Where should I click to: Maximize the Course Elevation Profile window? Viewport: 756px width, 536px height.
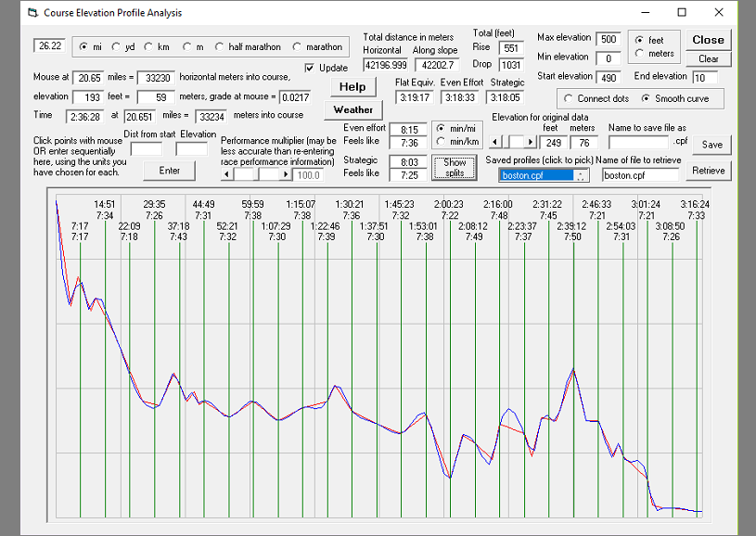point(682,13)
